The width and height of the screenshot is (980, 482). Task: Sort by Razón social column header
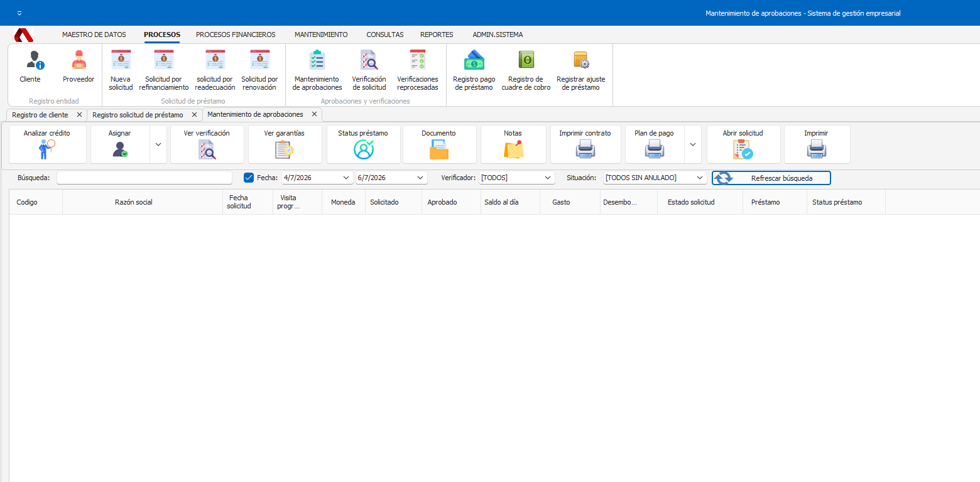pos(143,202)
